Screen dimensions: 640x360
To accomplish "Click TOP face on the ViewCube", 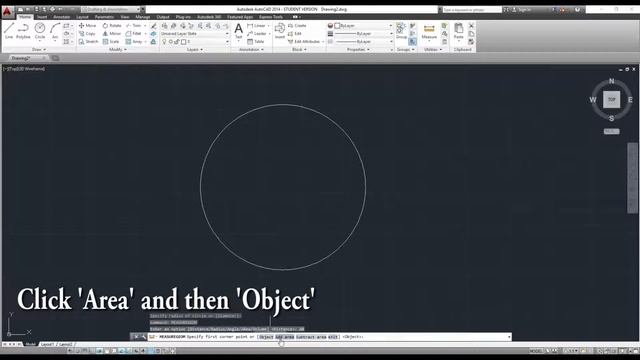I will [x=611, y=100].
